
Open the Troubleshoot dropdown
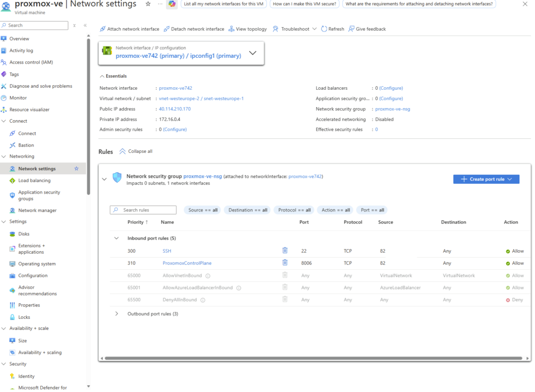coord(295,29)
